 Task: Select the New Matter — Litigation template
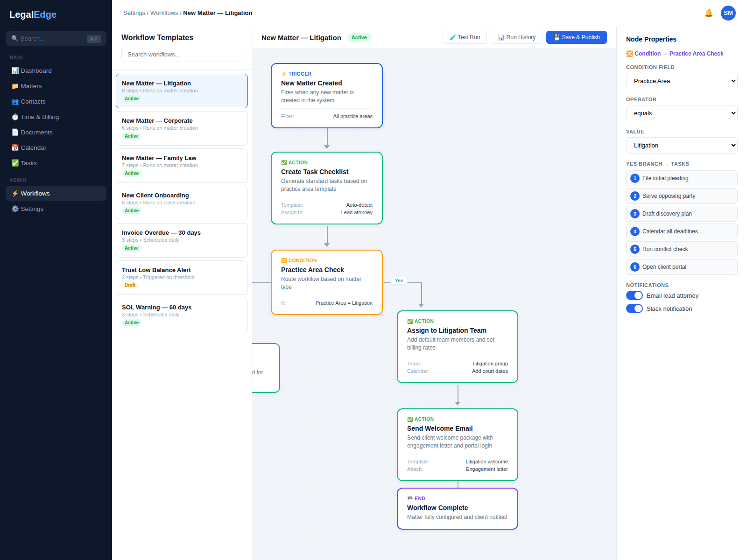point(182,91)
